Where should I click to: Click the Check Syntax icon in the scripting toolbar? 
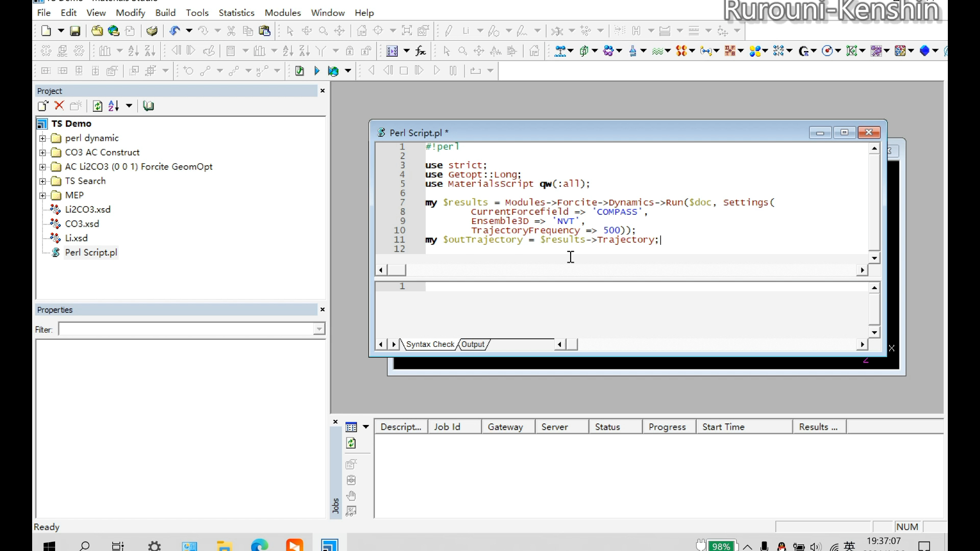tap(300, 71)
